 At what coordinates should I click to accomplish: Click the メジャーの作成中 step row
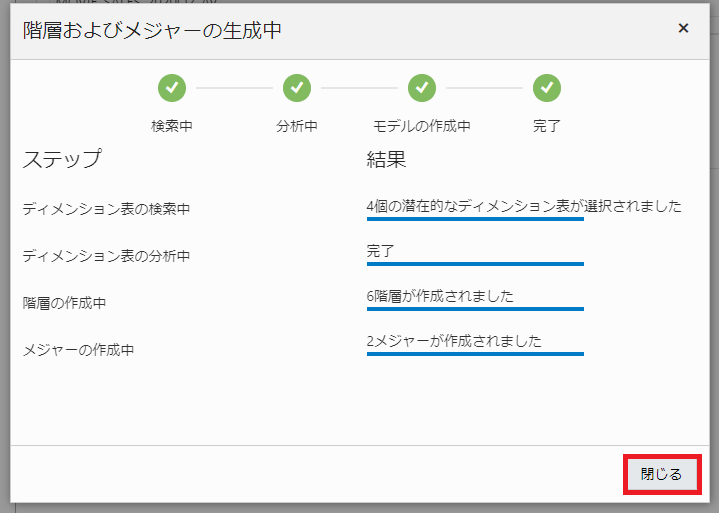92,350
